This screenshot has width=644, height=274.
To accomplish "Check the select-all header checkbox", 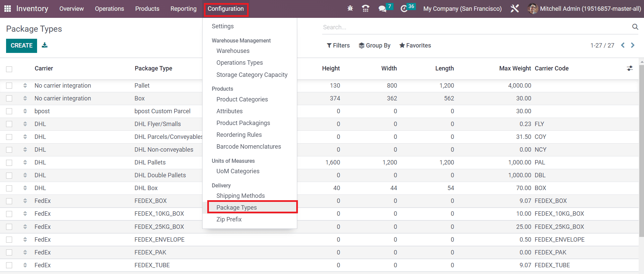I will (x=9, y=69).
